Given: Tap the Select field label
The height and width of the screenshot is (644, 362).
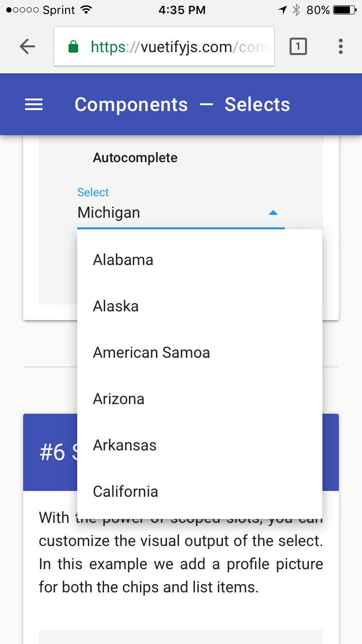Looking at the screenshot, I should click(x=93, y=192).
